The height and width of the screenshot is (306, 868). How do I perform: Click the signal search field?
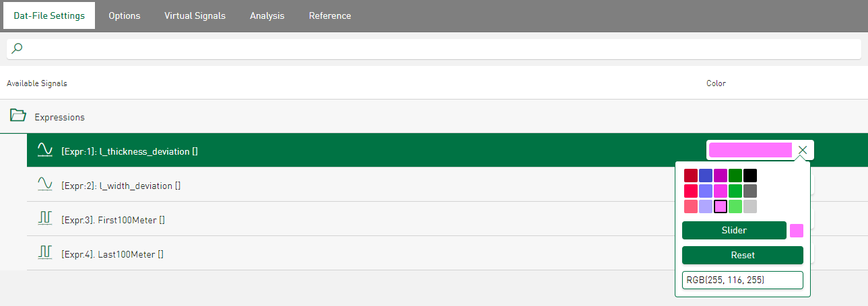point(438,48)
